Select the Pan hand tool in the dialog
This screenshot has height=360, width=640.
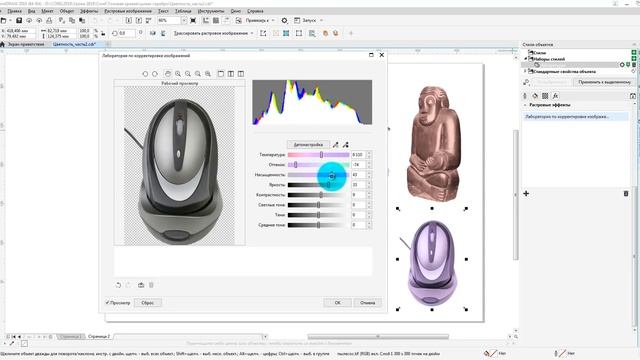(168, 74)
